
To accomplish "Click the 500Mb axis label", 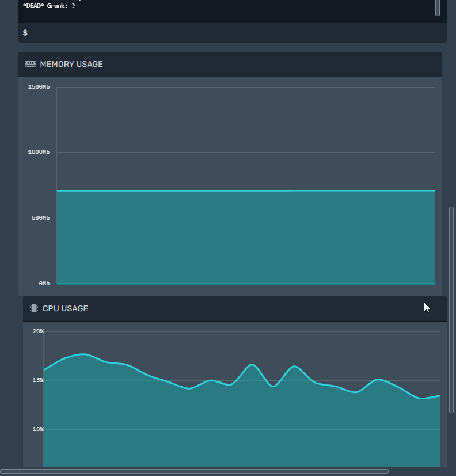I will pos(41,218).
